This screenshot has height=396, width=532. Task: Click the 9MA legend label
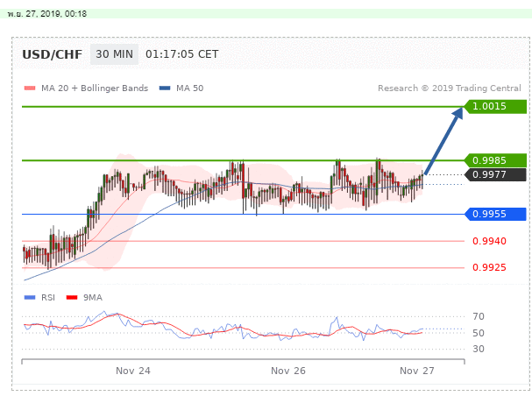click(93, 298)
